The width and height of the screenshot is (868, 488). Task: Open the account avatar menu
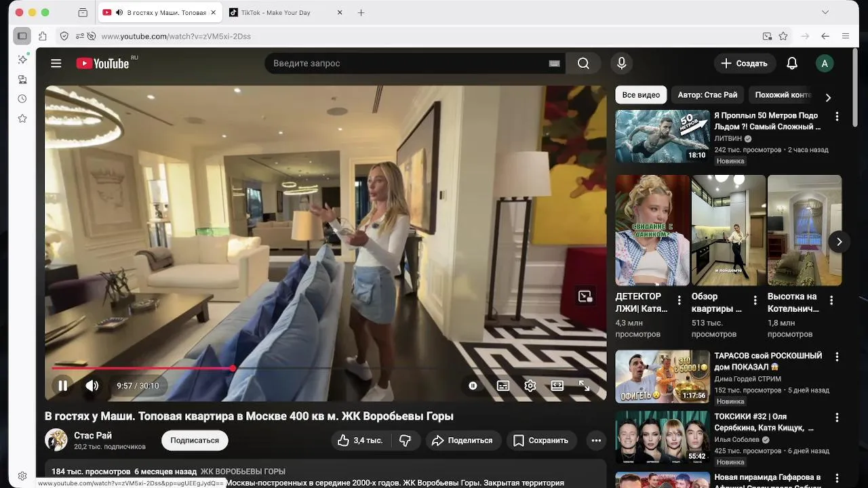pyautogui.click(x=825, y=63)
